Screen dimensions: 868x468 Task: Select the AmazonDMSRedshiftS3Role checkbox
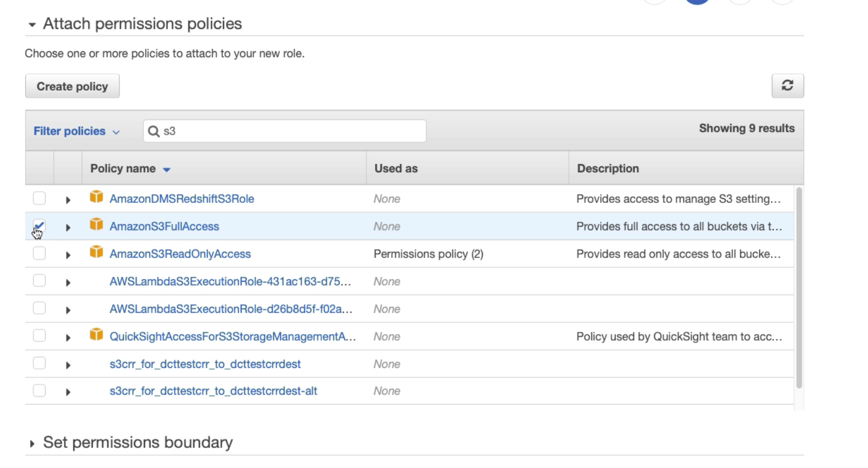click(39, 198)
